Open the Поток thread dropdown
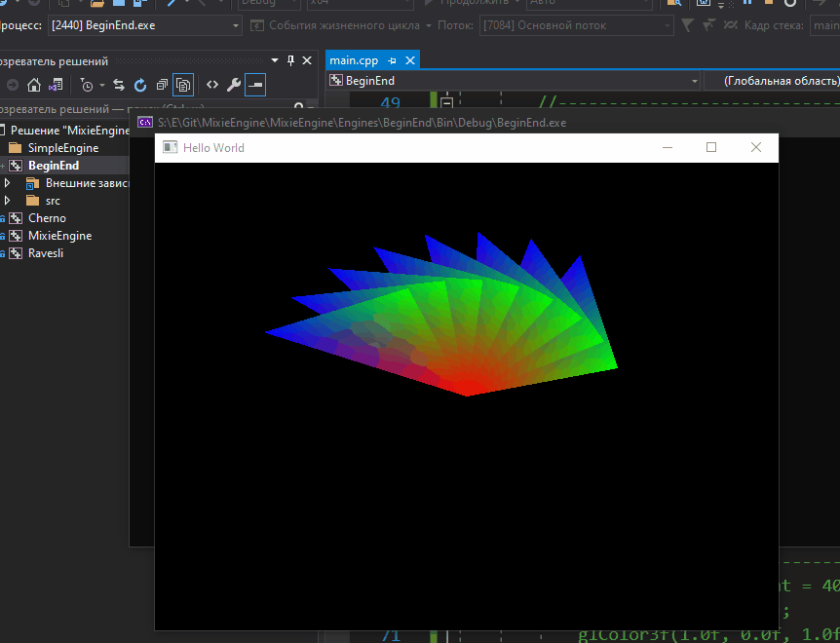Image resolution: width=840 pixels, height=643 pixels. point(667,25)
